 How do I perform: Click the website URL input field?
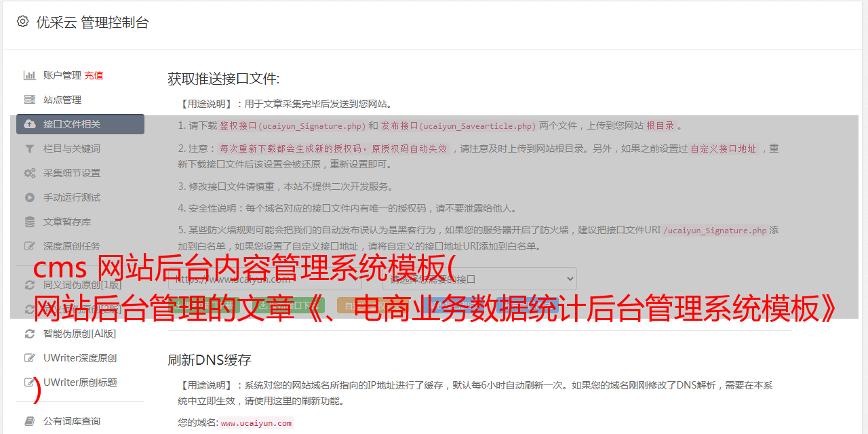click(x=265, y=279)
